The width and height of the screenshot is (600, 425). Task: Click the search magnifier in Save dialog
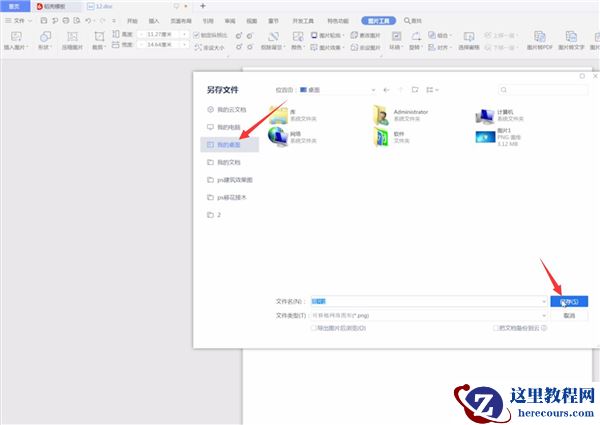tap(504, 90)
